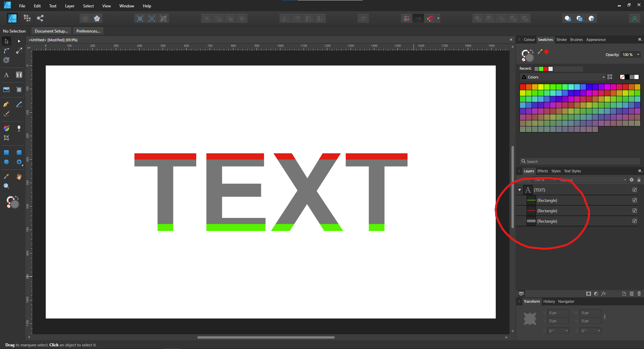
Task: Collapse the (TEXT) layer group
Action: 520,190
